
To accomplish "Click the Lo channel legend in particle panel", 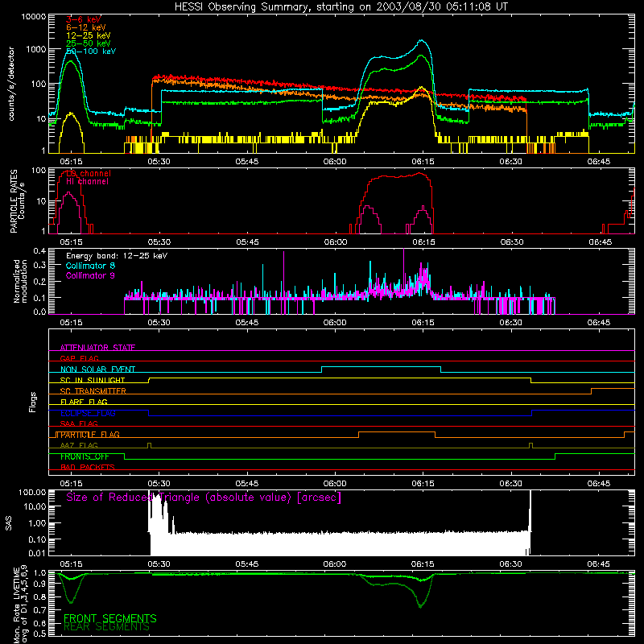I will coord(89,173).
